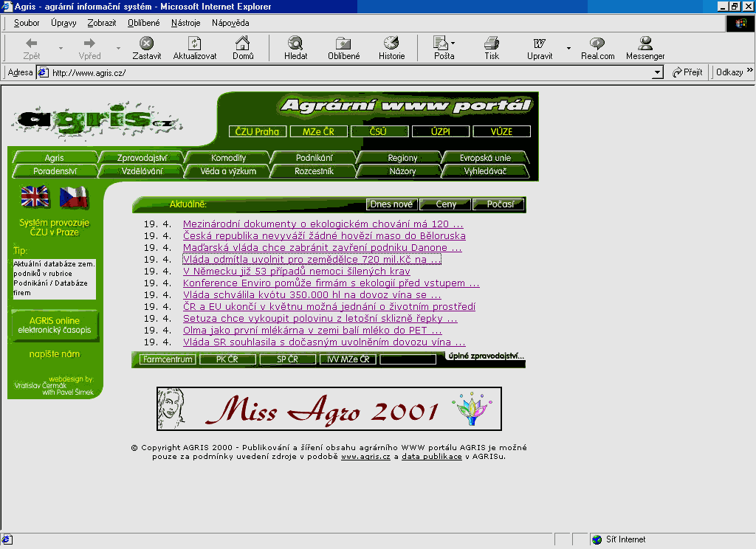This screenshot has height=549, width=756.
Task: Click the Zpět back arrow button
Action: [x=31, y=48]
